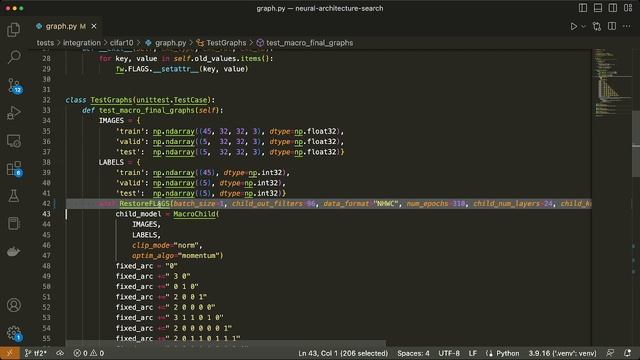Click the fixed_arc = "0" line
The height and width of the screenshot is (360, 640).
[x=146, y=266]
